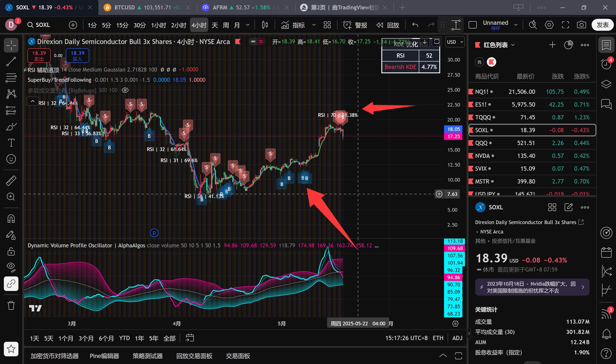Open the strategy tester tab
616x364 pixels.
point(148,356)
